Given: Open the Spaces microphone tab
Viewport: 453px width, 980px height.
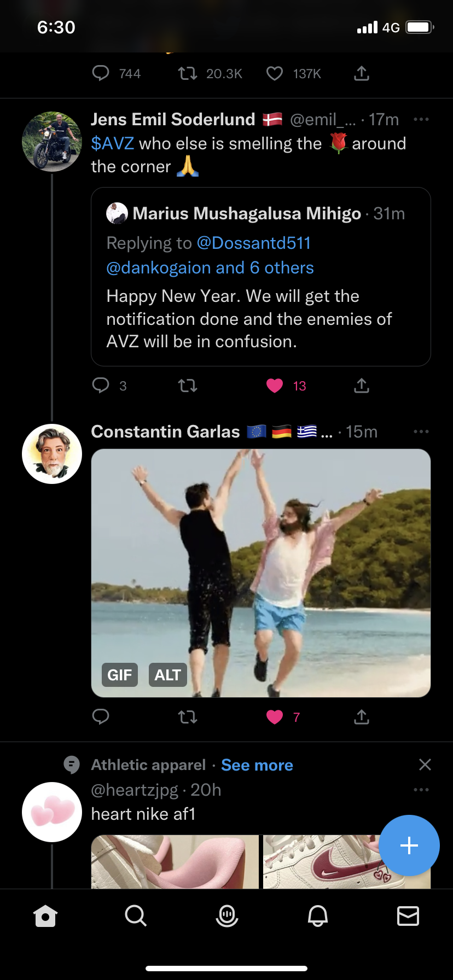Looking at the screenshot, I should point(227,915).
